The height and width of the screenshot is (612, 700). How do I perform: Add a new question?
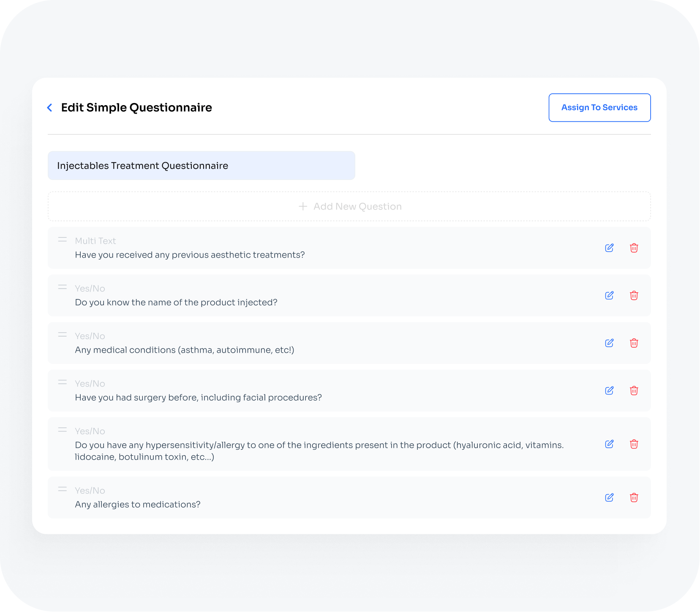tap(349, 206)
